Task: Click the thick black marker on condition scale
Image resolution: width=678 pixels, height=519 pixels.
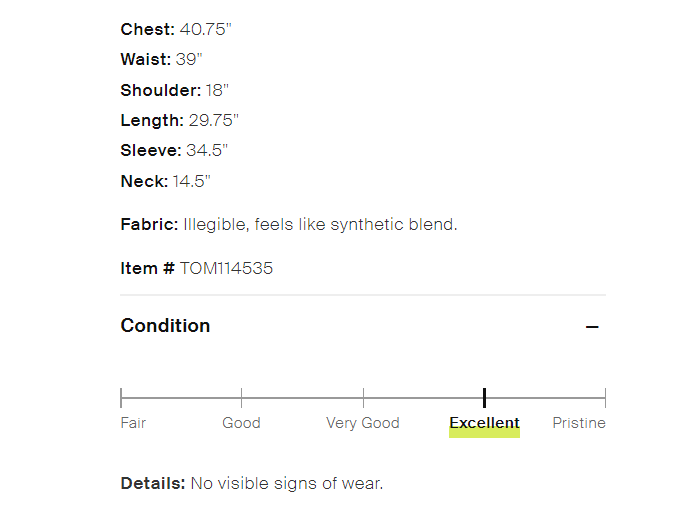Action: coord(484,398)
